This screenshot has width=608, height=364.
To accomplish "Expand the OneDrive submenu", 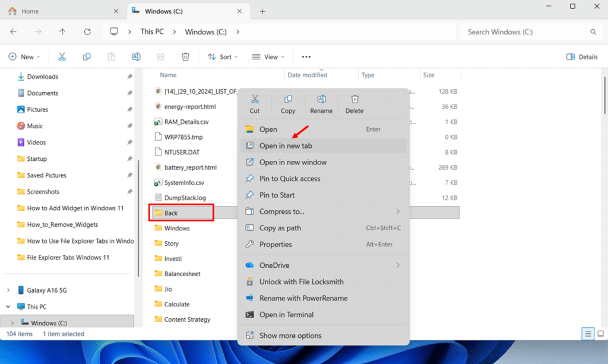I will [x=398, y=265].
